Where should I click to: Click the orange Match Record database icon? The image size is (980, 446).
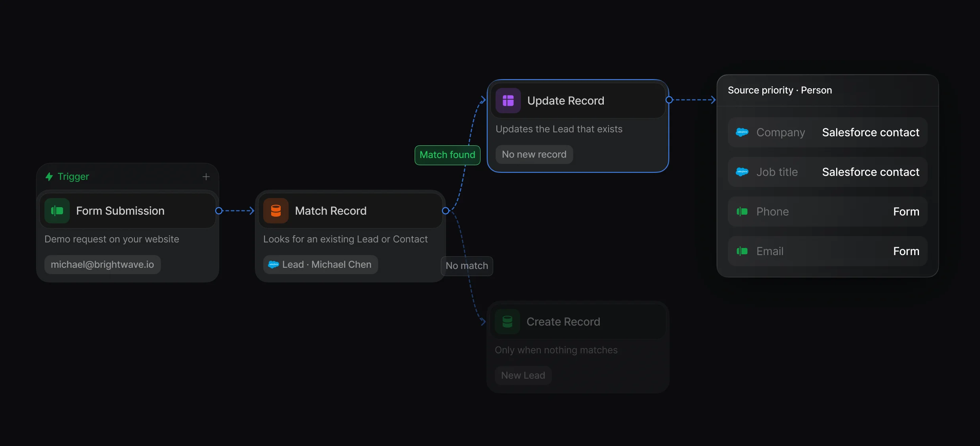tap(276, 211)
